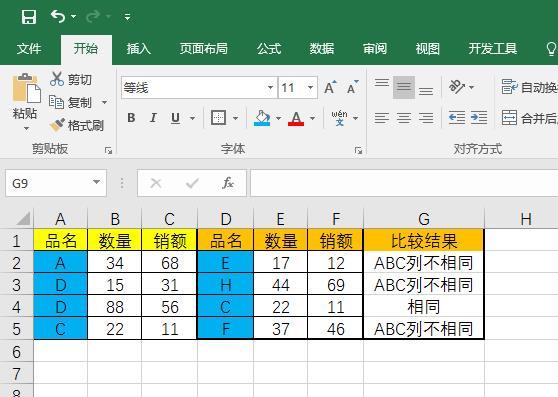Open the 复制 copy dropdown arrow
This screenshot has width=558, height=397.
pos(104,102)
